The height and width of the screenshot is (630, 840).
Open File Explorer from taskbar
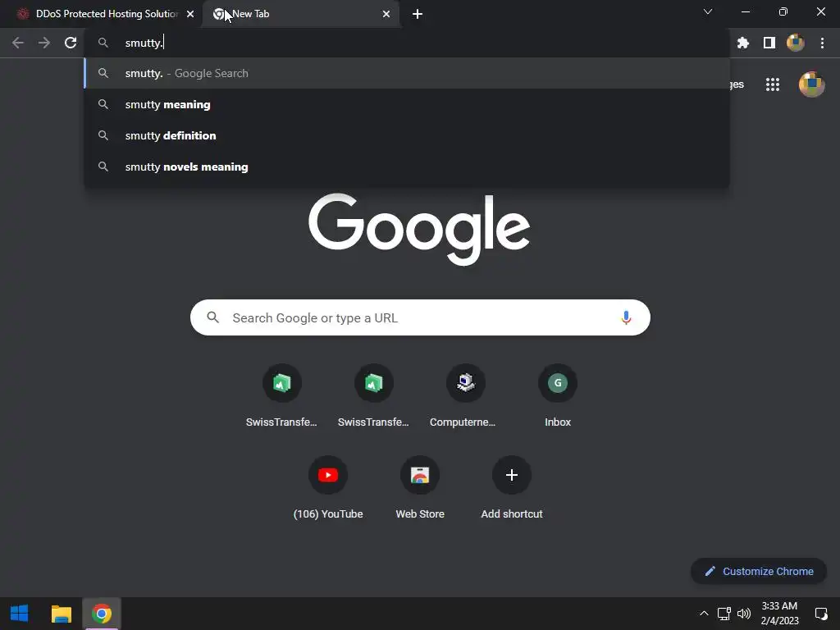[x=61, y=614]
